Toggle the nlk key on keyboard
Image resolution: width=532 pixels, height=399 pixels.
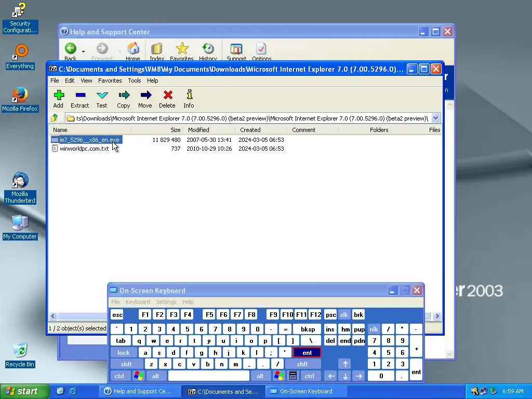point(374,329)
